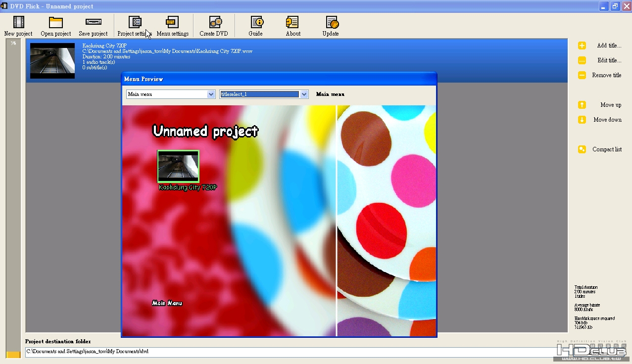
Task: Click the Kaohsiung City 720P thumbnail in menu preview
Action: click(178, 167)
